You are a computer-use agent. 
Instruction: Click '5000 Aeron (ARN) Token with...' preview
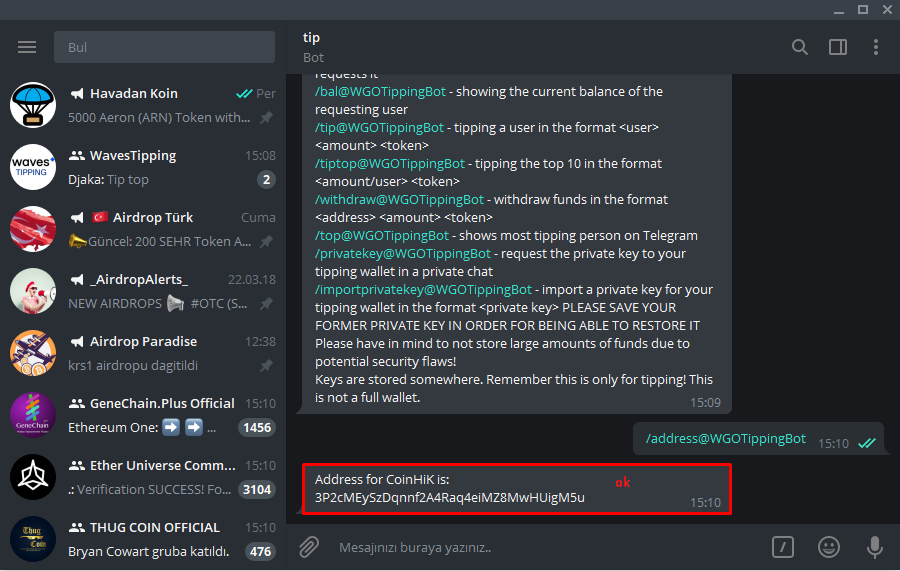(x=159, y=118)
